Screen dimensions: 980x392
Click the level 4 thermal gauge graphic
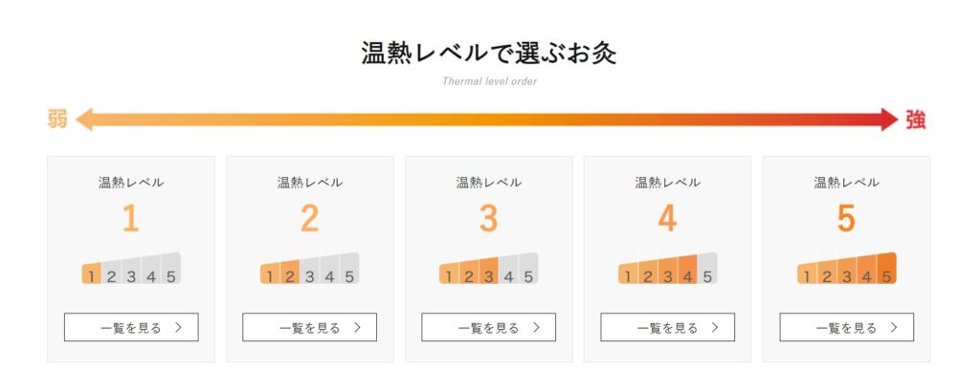click(x=667, y=268)
